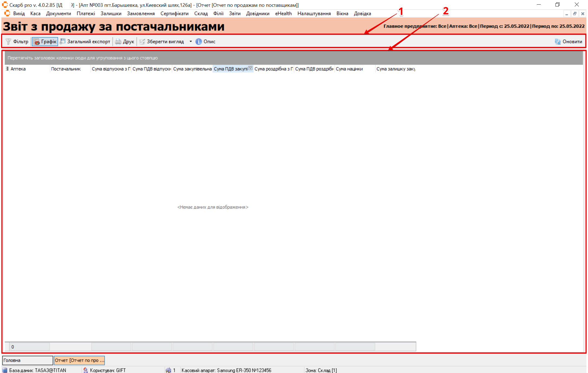Click column chooser icon left of Аптека
Viewport: 588px width, 373px height.
point(7,69)
